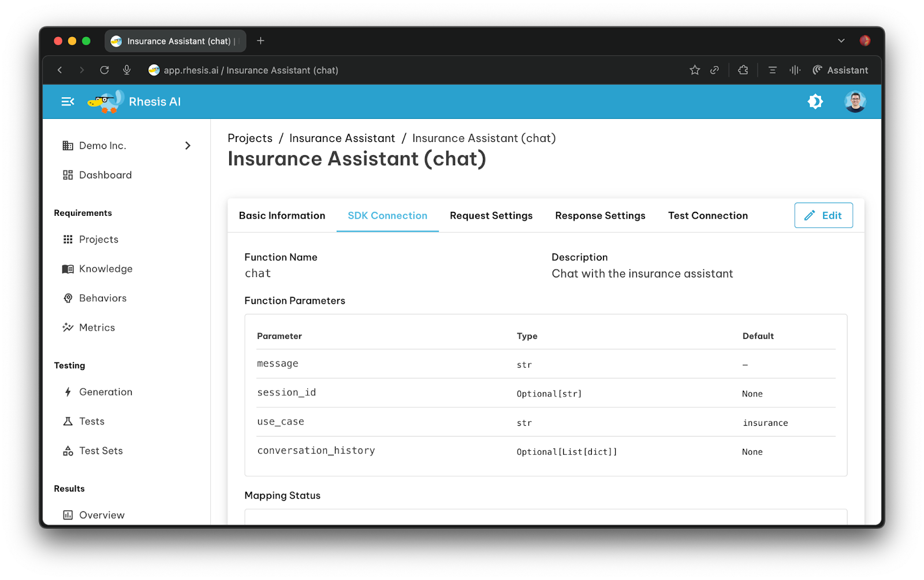Click the microphone icon in browser toolbar

pyautogui.click(x=126, y=70)
